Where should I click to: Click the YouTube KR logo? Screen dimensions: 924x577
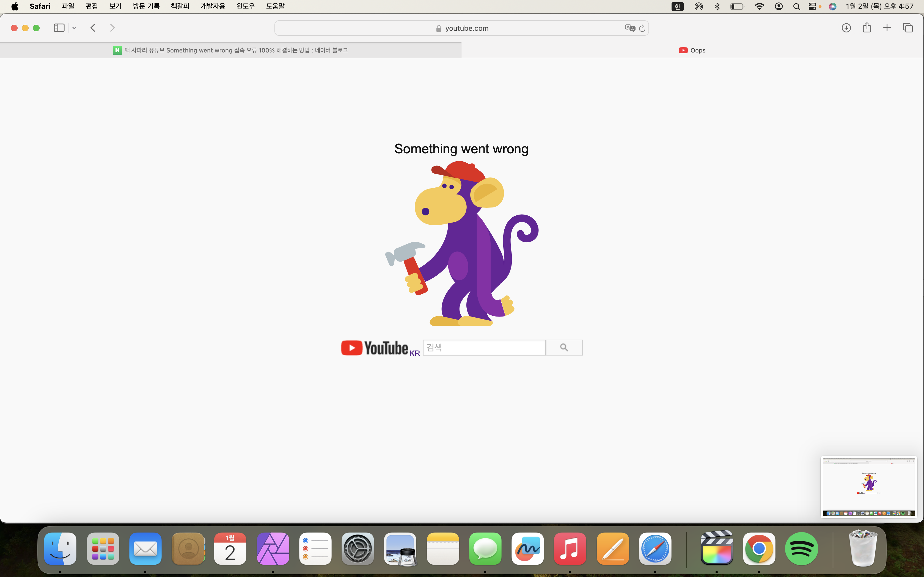(380, 348)
